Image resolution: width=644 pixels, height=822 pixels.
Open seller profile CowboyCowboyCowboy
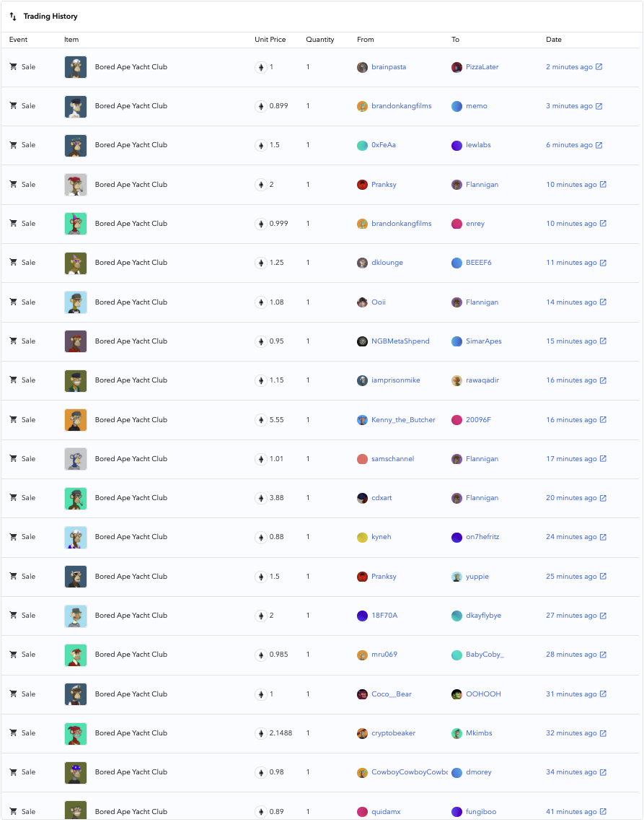409,771
